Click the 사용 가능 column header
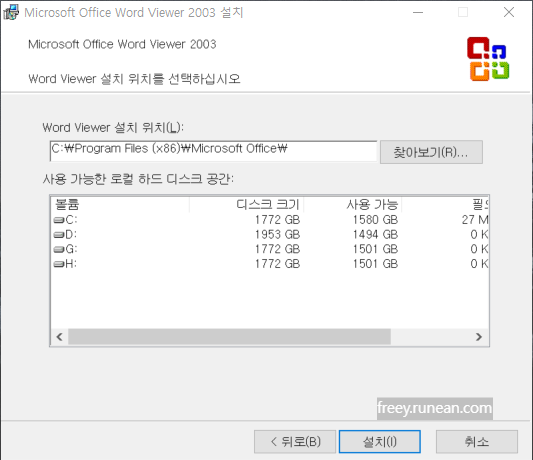 coord(353,204)
